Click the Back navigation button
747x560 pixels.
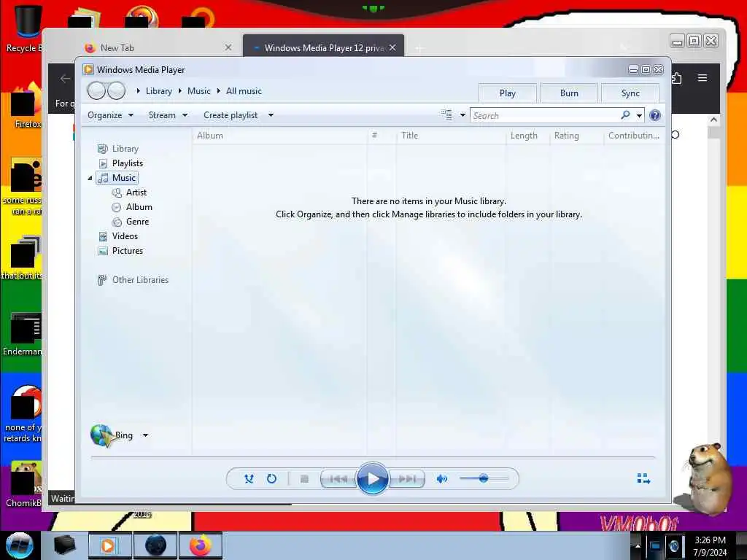coord(96,90)
